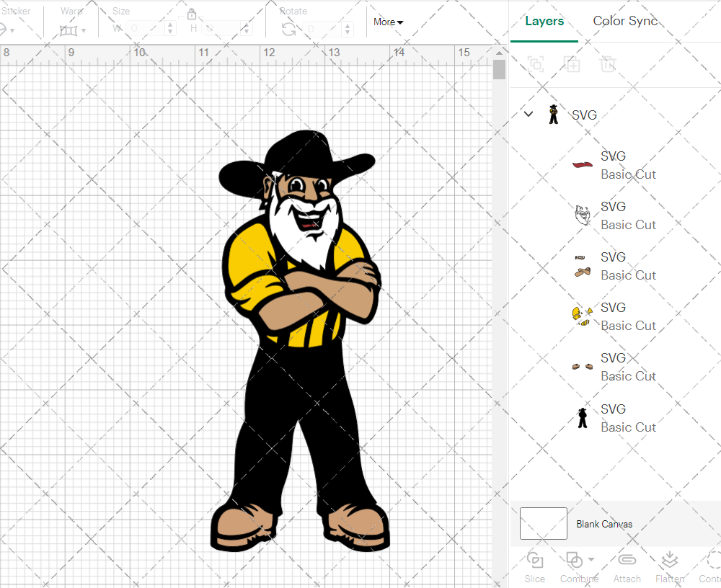The height and width of the screenshot is (588, 721).
Task: Click the group selection icon in layers panel
Action: pos(535,64)
